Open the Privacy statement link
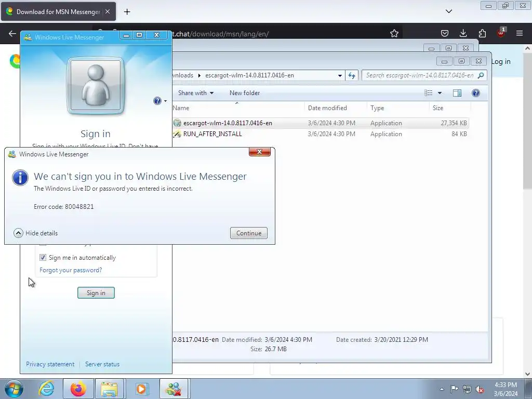Screen dimensions: 532x399 point(50,364)
